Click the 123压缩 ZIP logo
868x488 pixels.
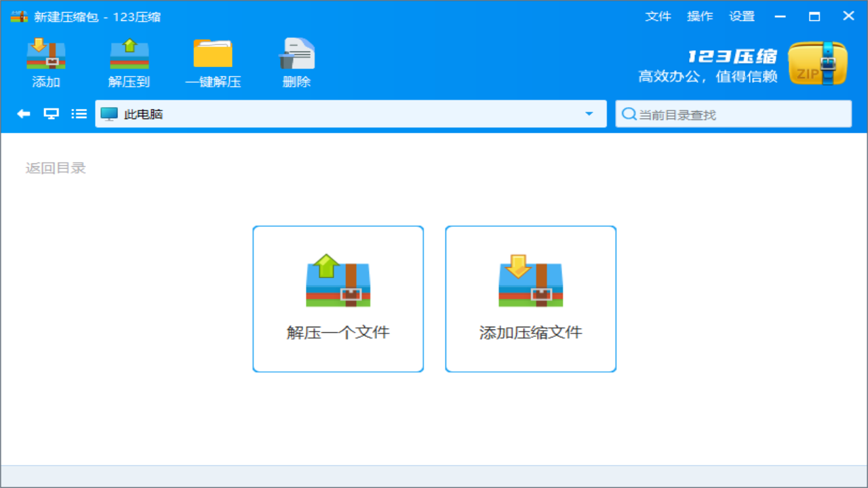coord(817,61)
